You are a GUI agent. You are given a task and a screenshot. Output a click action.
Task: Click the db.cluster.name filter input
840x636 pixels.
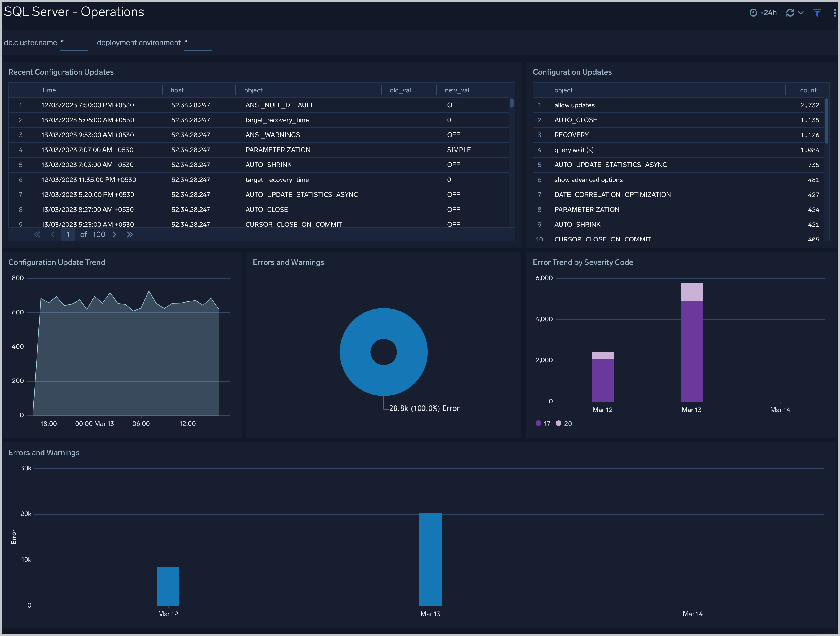[x=74, y=43]
